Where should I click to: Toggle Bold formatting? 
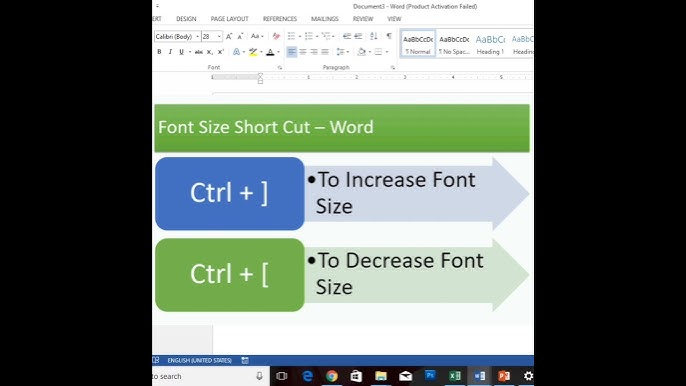[159, 52]
